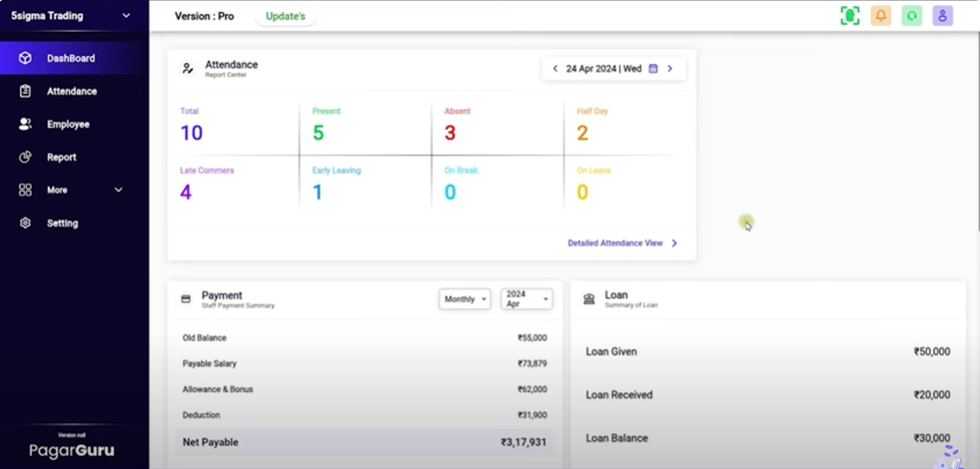
Task: Go to next attendance date arrow
Action: pos(670,68)
